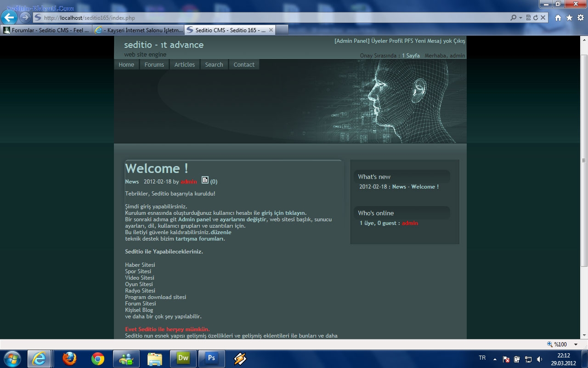Open the [Admin Panel] link

click(x=352, y=41)
